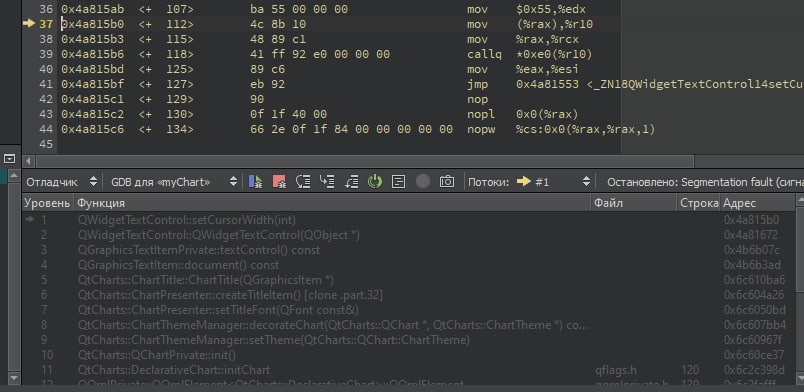Click the Остановлено: Segmentation fault status text
This screenshot has height=392, width=804.
pos(705,182)
